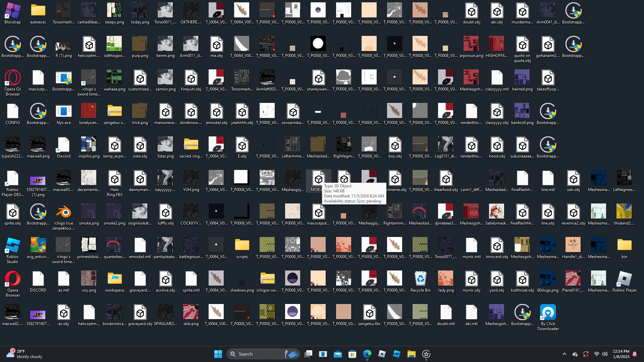This screenshot has height=362, width=644.
Task: Select the Discord shortcut icon
Action: [x=63, y=145]
